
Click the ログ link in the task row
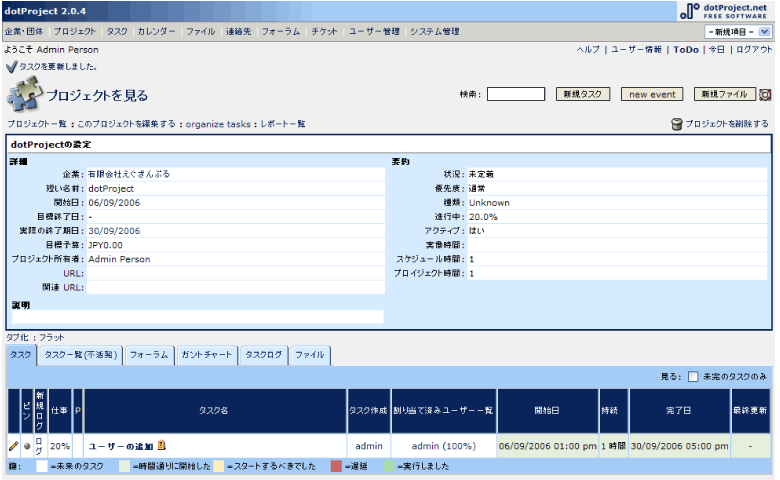[39, 446]
